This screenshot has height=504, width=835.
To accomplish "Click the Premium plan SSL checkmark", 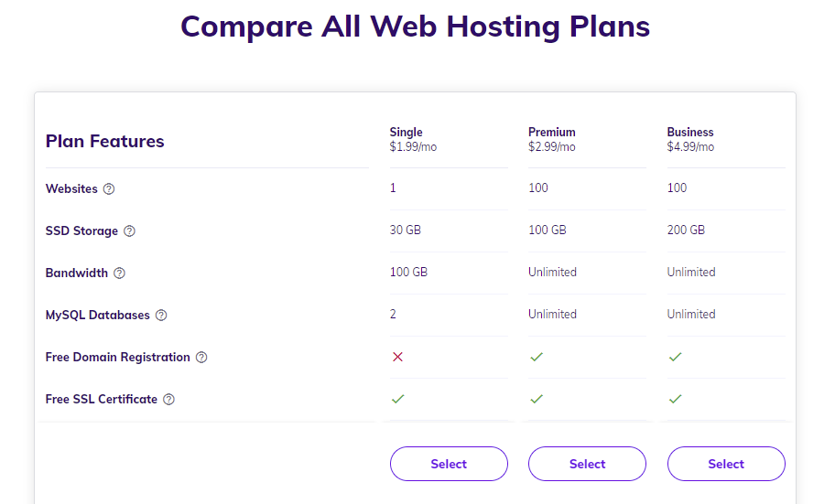I will 537,399.
